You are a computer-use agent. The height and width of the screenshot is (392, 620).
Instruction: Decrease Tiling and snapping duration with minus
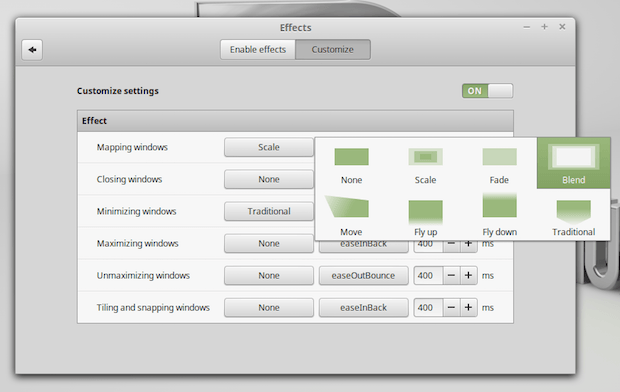coord(451,307)
